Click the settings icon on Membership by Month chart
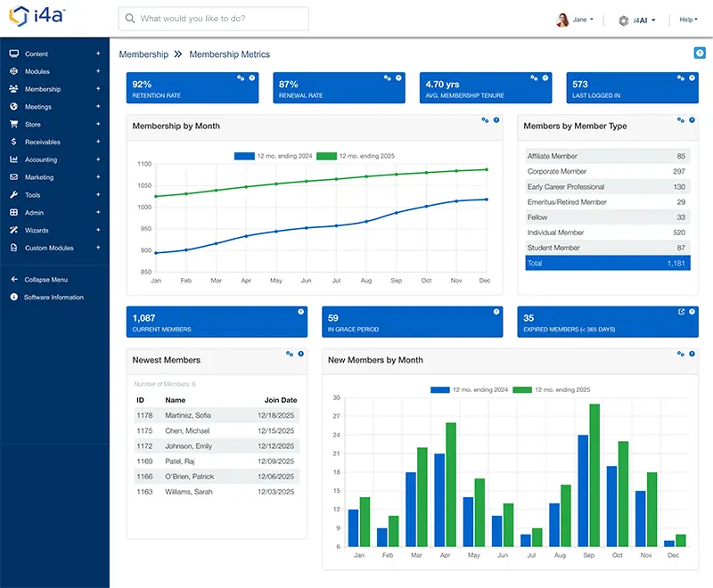 483,118
